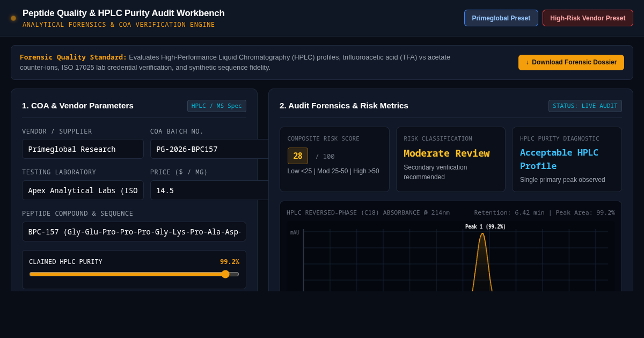Click the Retention 6.42 min readout
Image resolution: width=644 pixels, height=338 pixels.
(509, 213)
